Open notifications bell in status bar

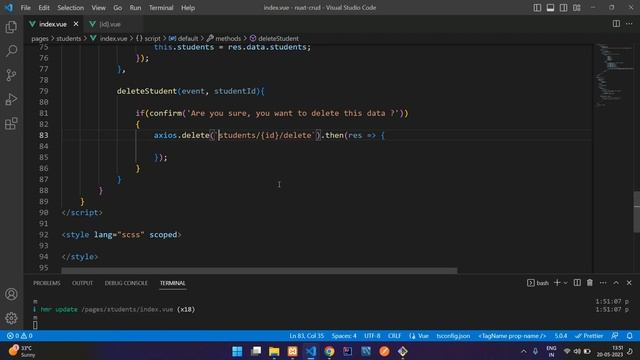coord(629,336)
